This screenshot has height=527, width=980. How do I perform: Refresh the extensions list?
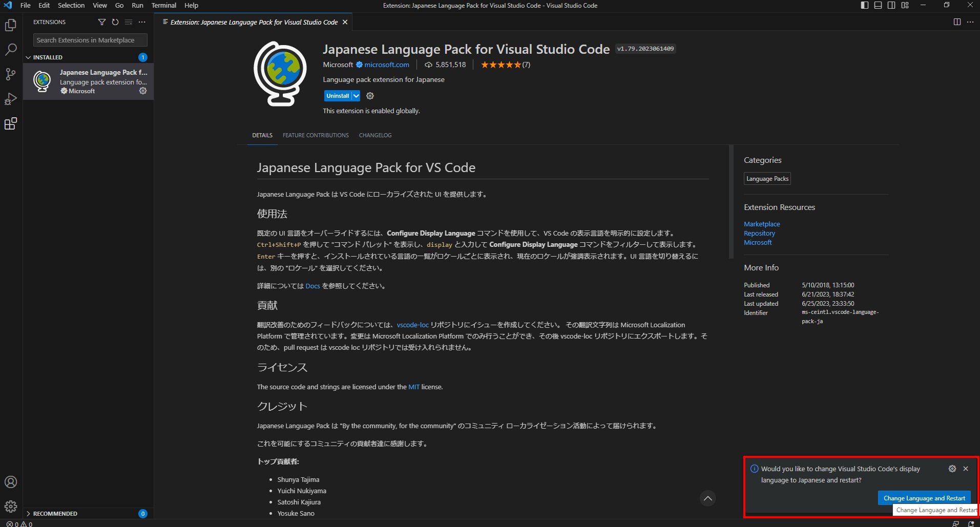[x=115, y=22]
